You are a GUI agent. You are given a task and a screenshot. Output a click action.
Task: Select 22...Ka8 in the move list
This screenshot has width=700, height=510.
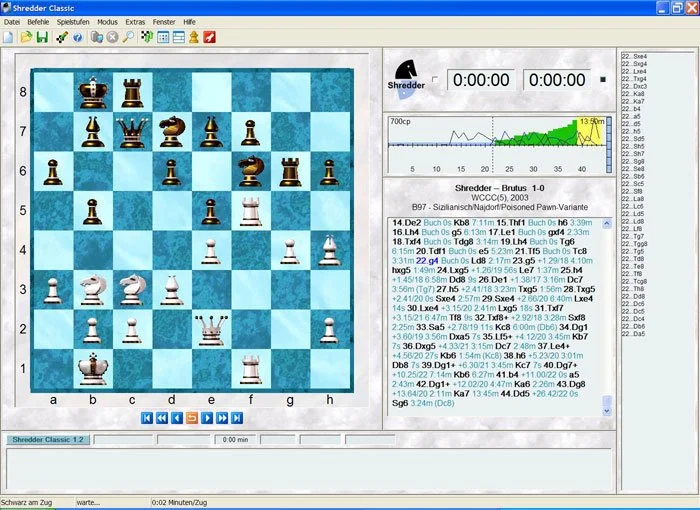pyautogui.click(x=633, y=94)
